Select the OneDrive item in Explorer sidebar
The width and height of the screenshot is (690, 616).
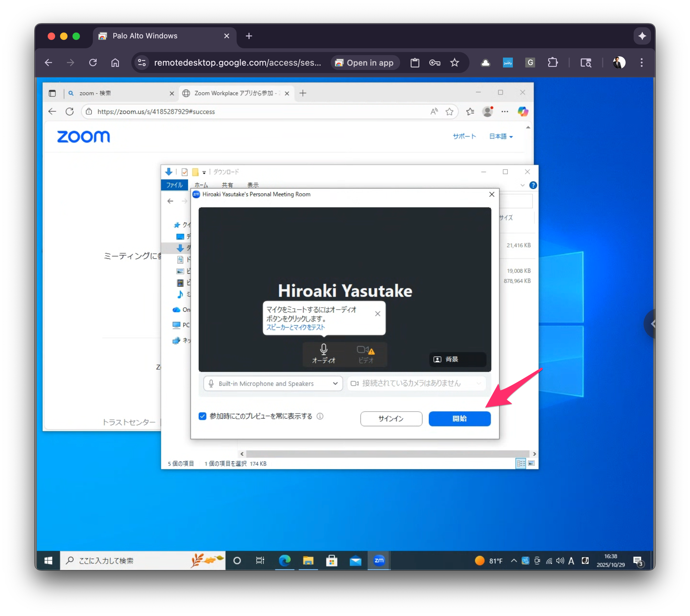181,310
